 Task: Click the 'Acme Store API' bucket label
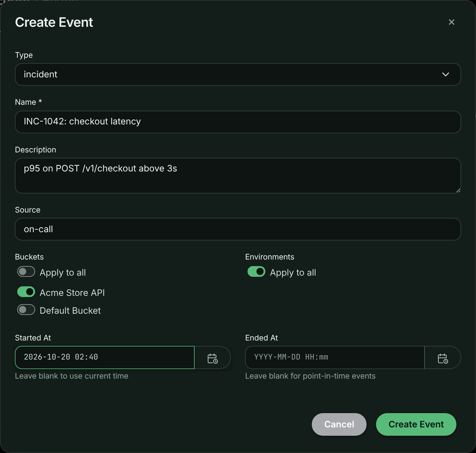72,293
